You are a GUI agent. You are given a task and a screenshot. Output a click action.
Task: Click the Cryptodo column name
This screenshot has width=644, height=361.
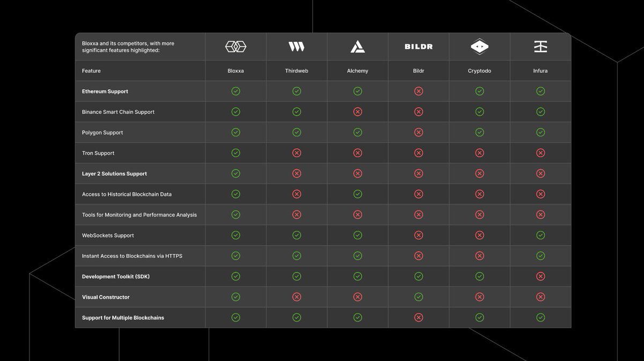coord(480,71)
